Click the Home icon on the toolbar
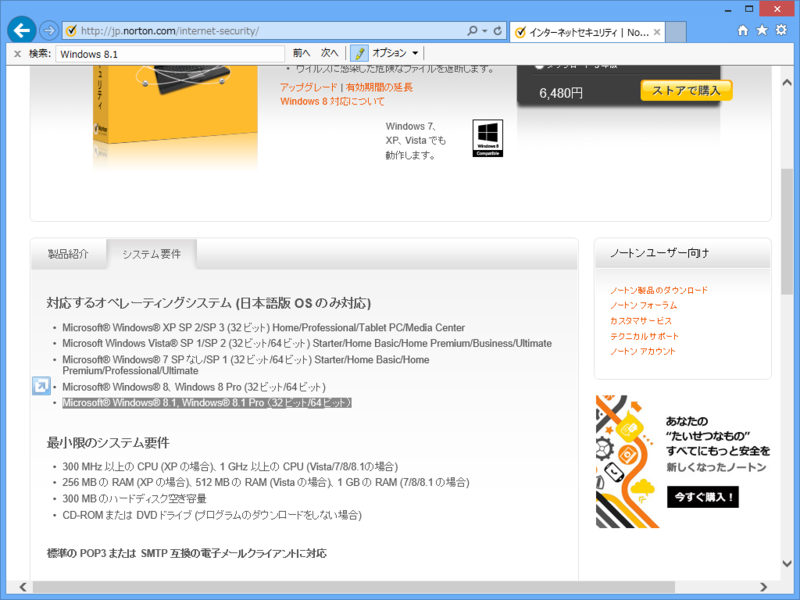This screenshot has width=800, height=600. [x=742, y=28]
